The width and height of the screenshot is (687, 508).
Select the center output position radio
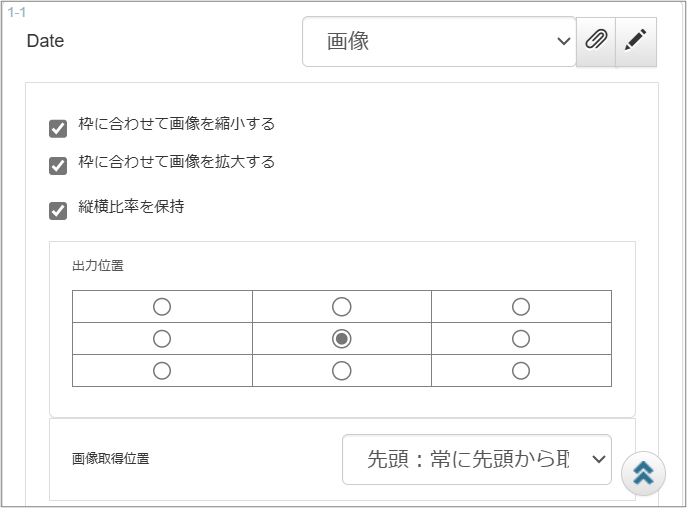pos(341,339)
